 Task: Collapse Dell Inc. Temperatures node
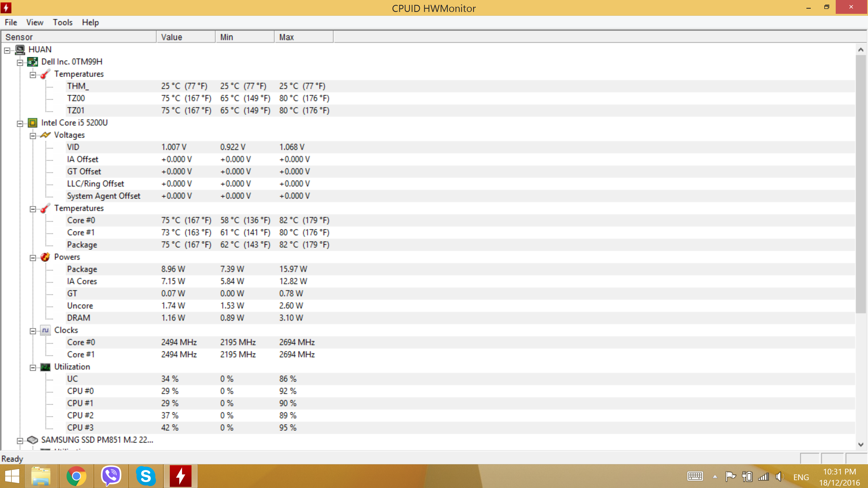(33, 75)
